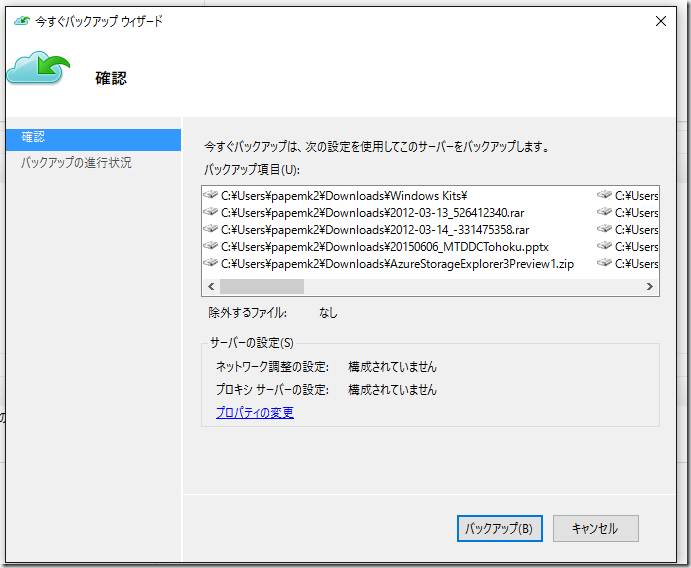This screenshot has width=691, height=568.
Task: Click the drive icon beside MTDDCTohoku.pptx entry
Action: pyautogui.click(x=211, y=245)
